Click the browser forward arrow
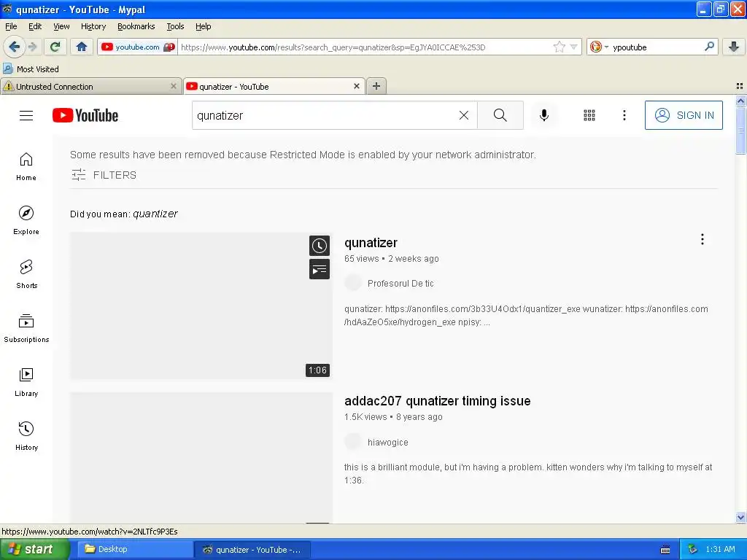 [x=32, y=47]
